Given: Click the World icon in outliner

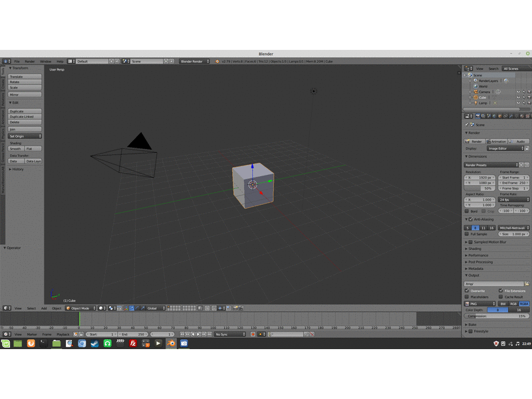Looking at the screenshot, I should click(475, 86).
